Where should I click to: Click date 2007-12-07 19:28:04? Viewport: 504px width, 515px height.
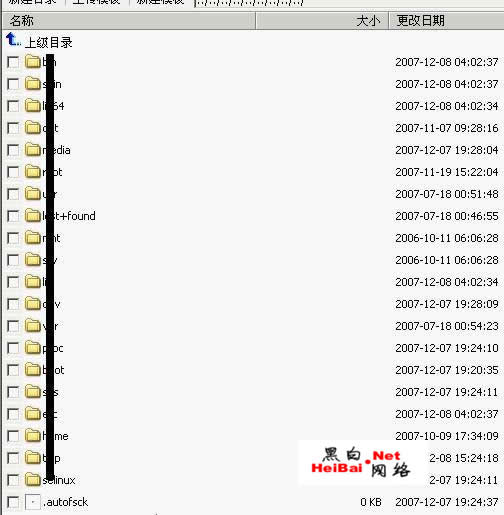(x=447, y=150)
